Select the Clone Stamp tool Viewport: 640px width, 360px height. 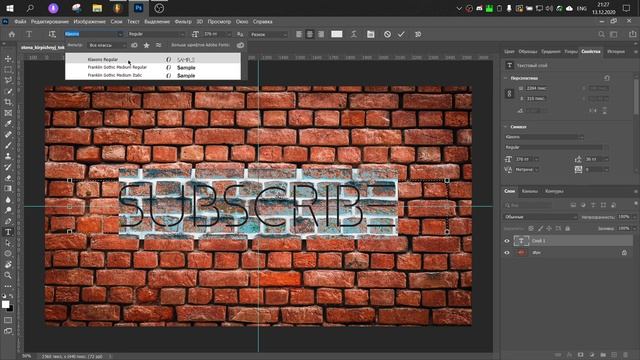tap(8, 156)
